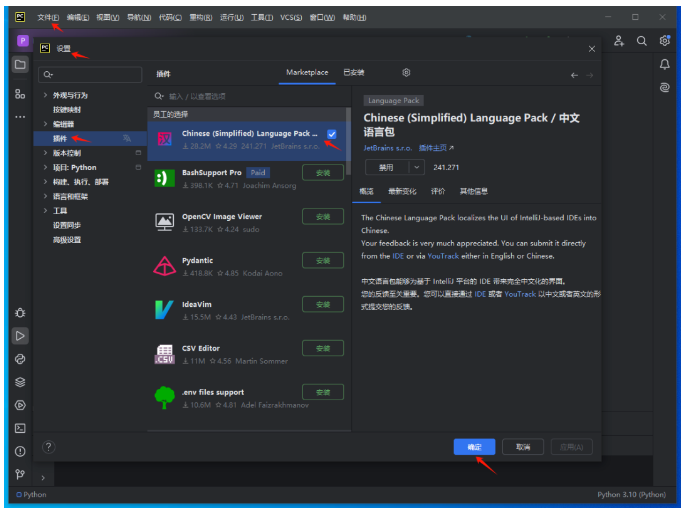Open the IDE settings gear in main toolbar
This screenshot has width=685, height=513.
pyautogui.click(x=665, y=40)
